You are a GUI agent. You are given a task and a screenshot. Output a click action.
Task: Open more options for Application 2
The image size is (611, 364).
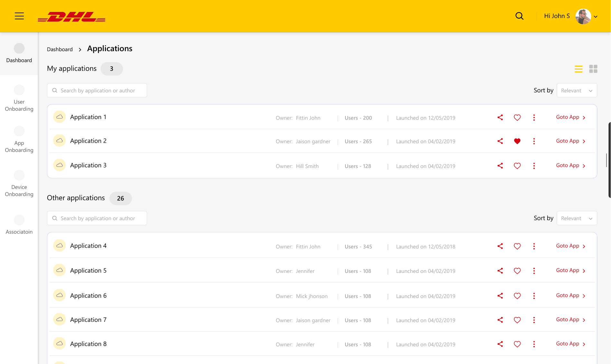pyautogui.click(x=534, y=141)
